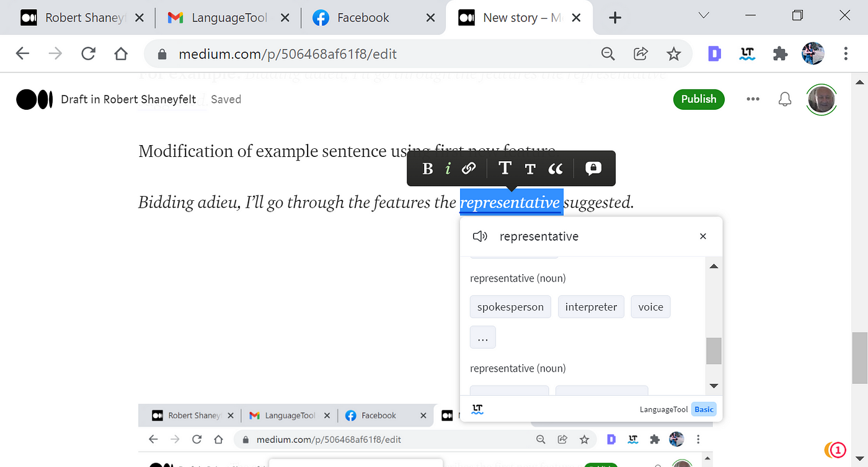The height and width of the screenshot is (467, 868).
Task: View site info lock icon
Action: point(162,55)
